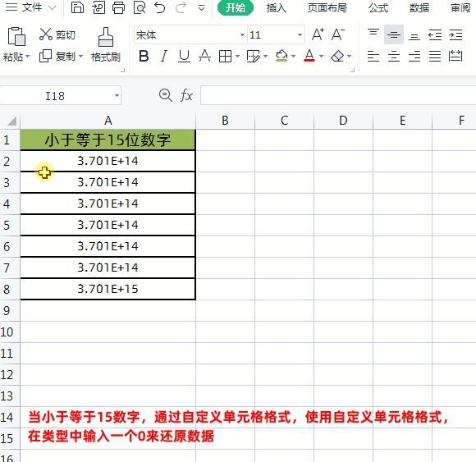476x462 pixels.
Task: Click the eraser clear-format icon
Action: (x=337, y=56)
